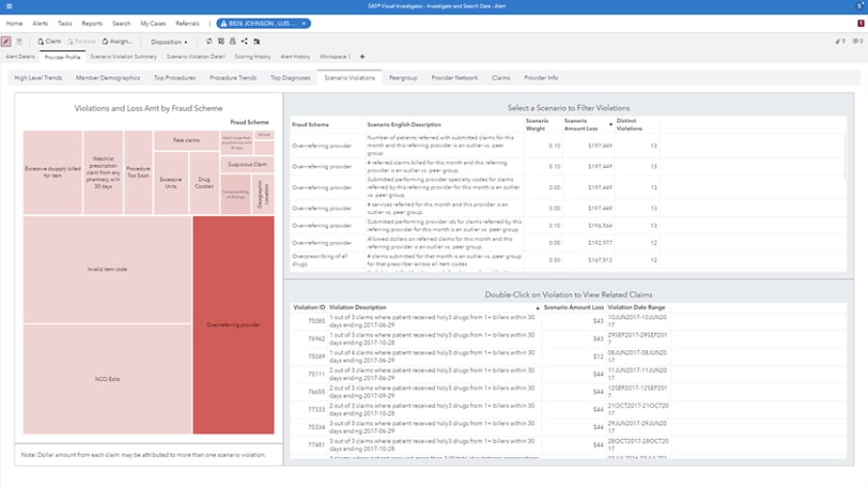Click Violation Date Range column header
The height and width of the screenshot is (487, 868).
click(637, 307)
